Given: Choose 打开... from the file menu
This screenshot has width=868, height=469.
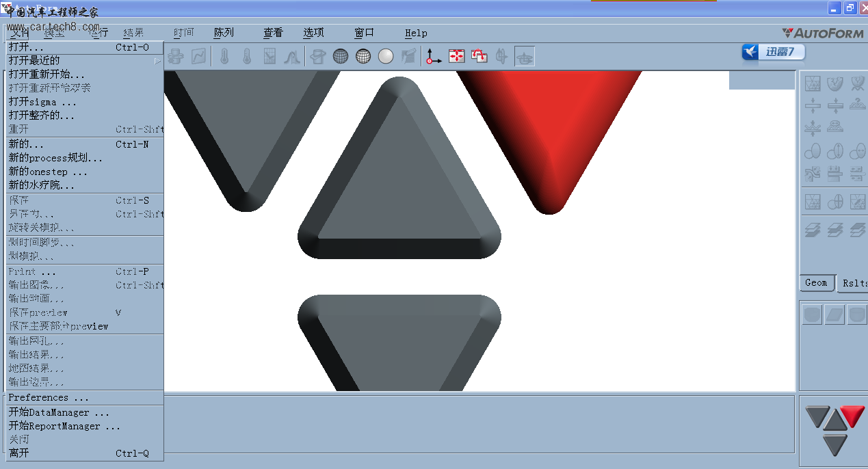Looking at the screenshot, I should [x=85, y=48].
